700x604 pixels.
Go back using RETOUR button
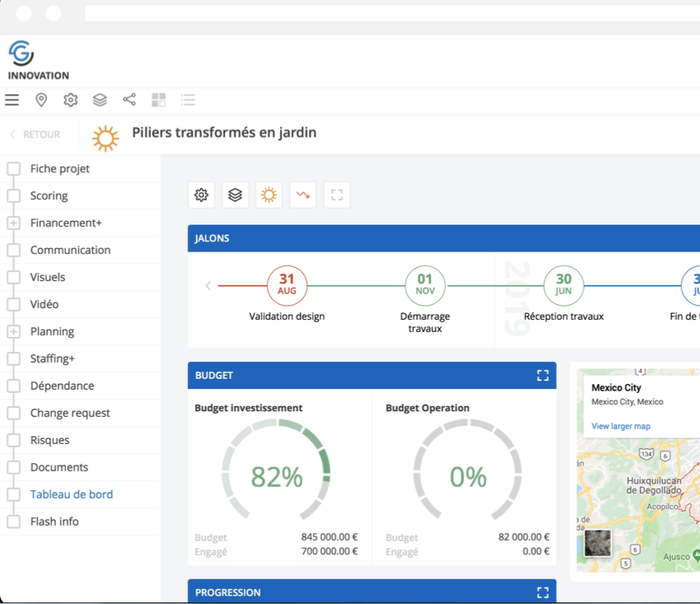35,134
